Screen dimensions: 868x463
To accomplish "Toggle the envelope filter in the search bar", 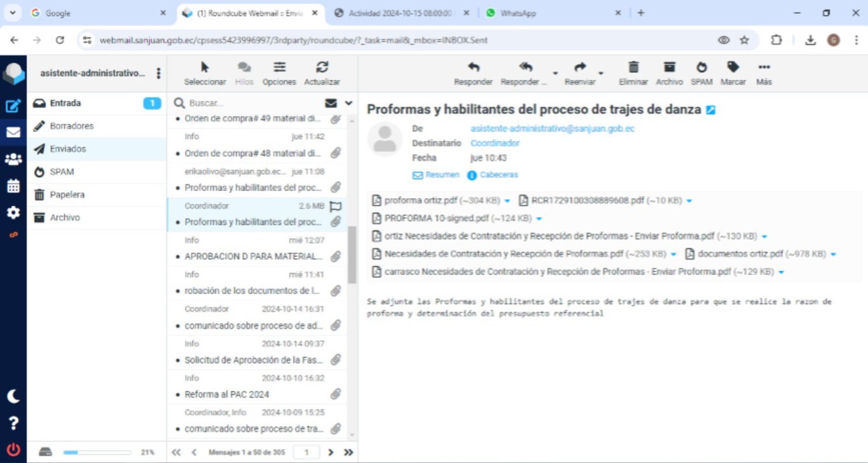I will (331, 103).
